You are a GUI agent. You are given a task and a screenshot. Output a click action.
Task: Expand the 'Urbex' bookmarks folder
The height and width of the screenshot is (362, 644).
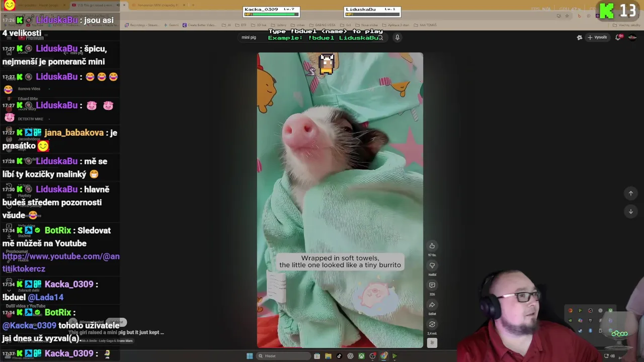298,25
